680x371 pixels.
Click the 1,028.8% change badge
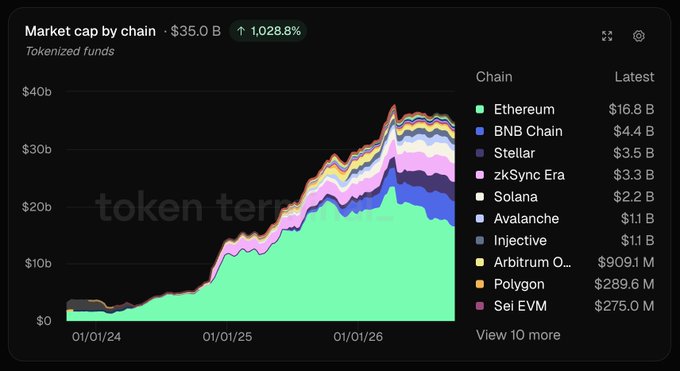click(268, 31)
